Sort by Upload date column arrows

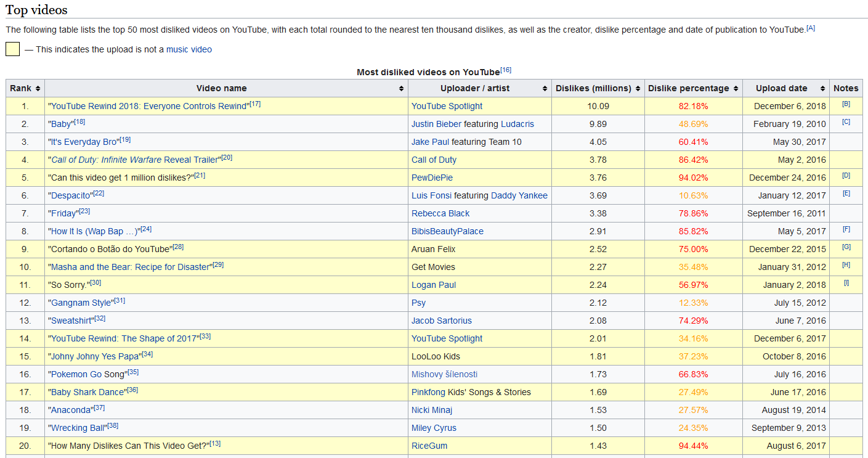coord(823,89)
